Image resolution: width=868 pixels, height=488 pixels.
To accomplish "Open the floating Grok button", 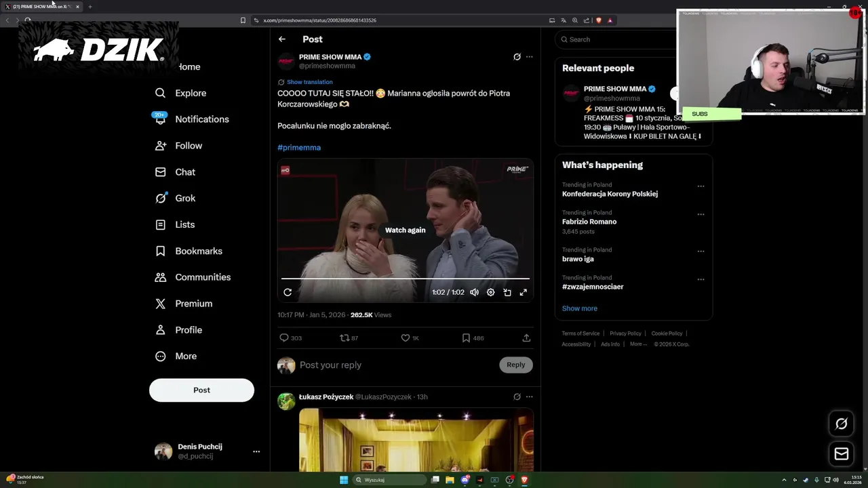I will click(x=842, y=424).
